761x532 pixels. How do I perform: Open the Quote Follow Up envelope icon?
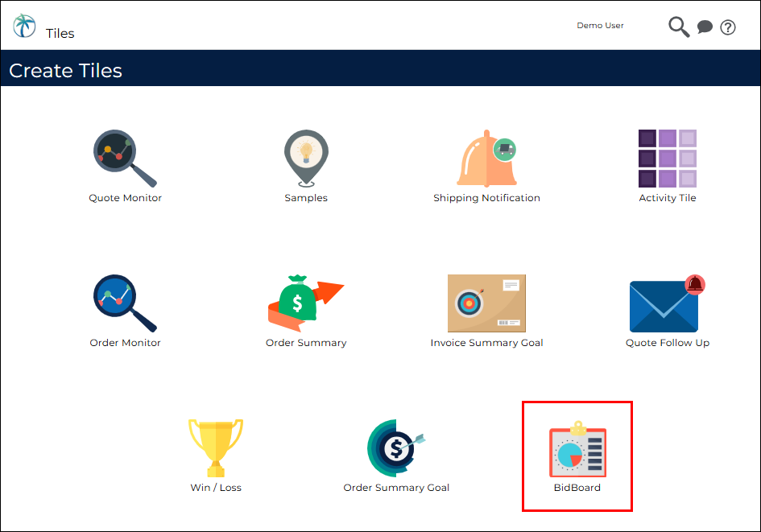pyautogui.click(x=668, y=303)
